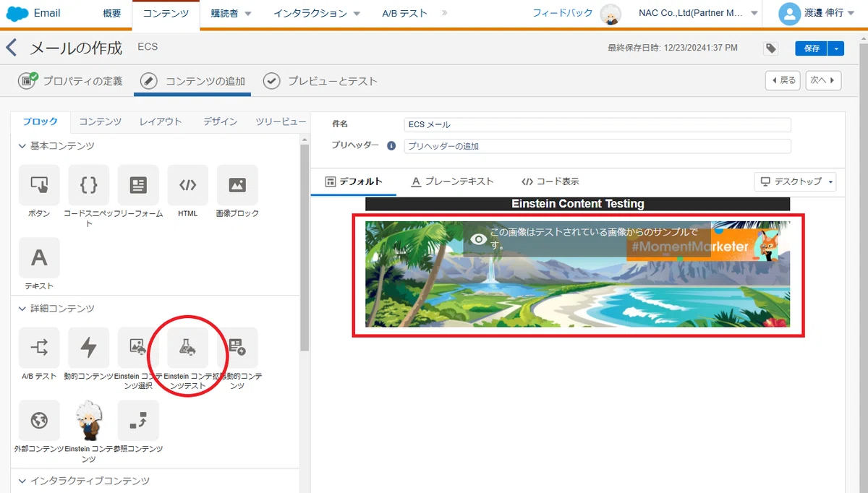
Task: Go to プロパティの定義 step
Action: click(x=70, y=81)
